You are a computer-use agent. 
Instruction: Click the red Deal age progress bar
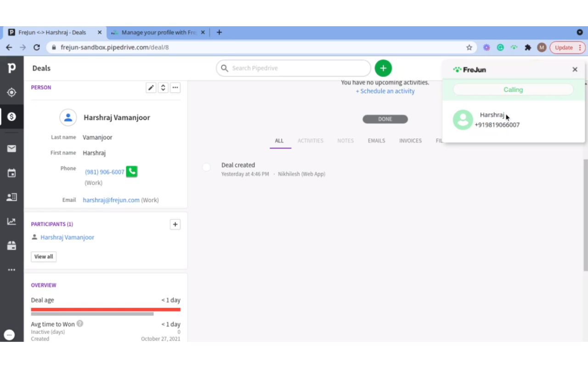[x=106, y=310]
